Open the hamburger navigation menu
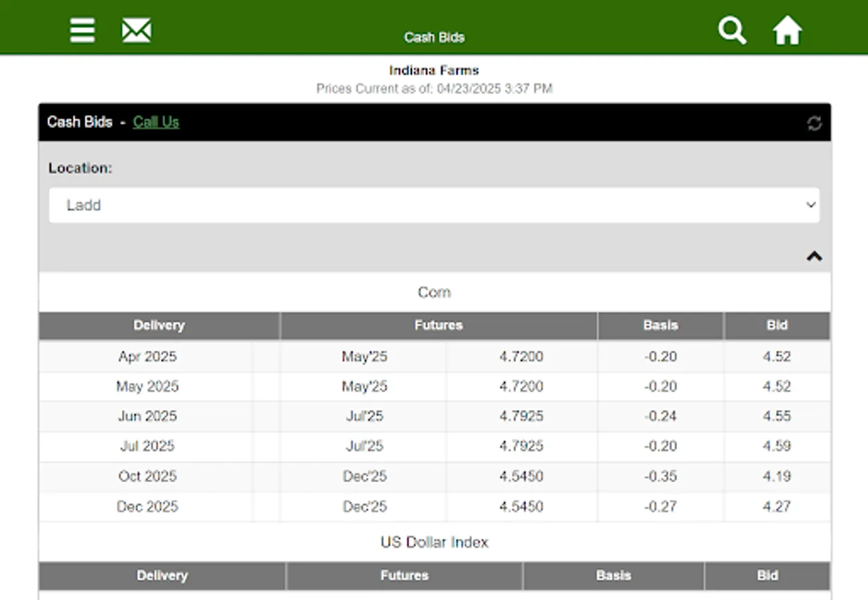Viewport: 868px width, 600px height. click(x=81, y=30)
